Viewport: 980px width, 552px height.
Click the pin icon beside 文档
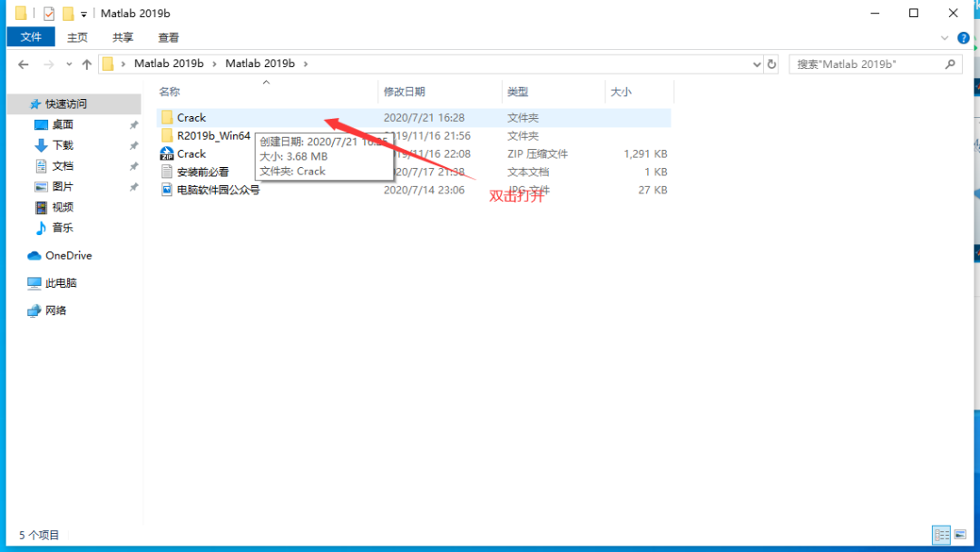[x=133, y=166]
